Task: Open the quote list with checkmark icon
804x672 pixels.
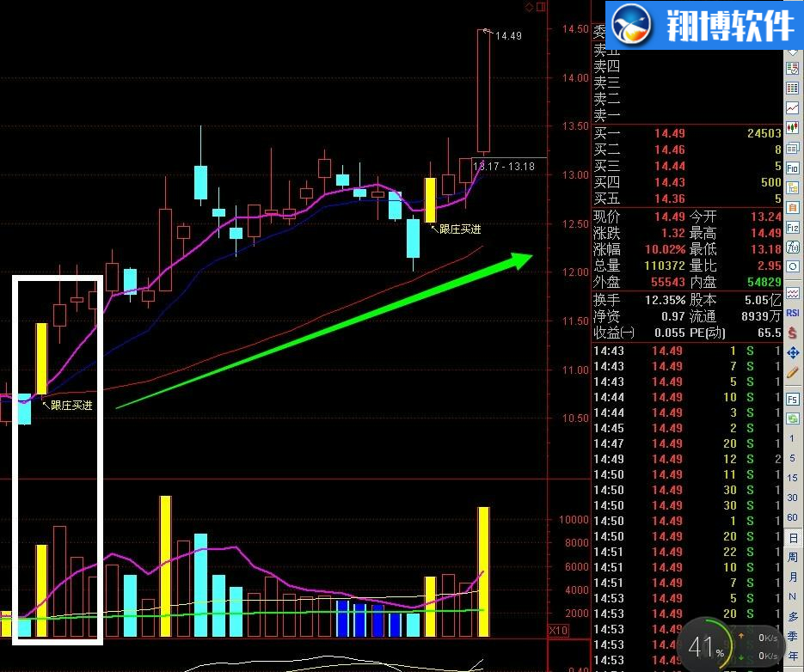Action: click(792, 68)
